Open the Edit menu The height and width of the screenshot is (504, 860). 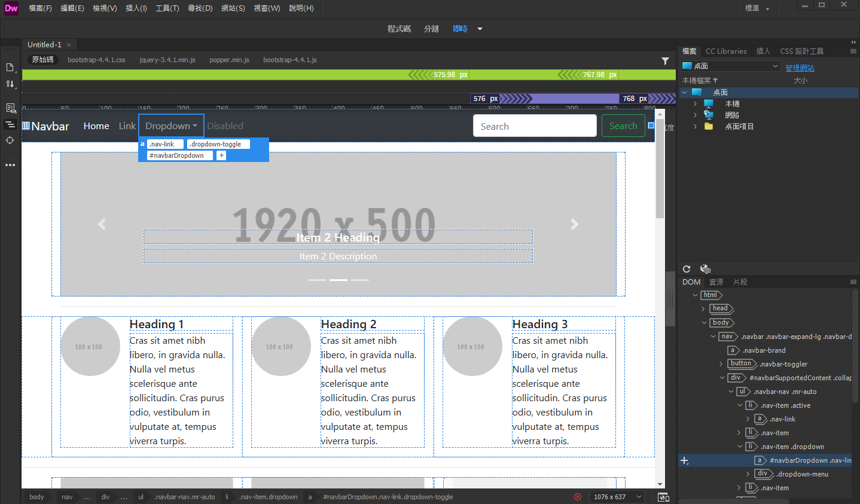72,8
